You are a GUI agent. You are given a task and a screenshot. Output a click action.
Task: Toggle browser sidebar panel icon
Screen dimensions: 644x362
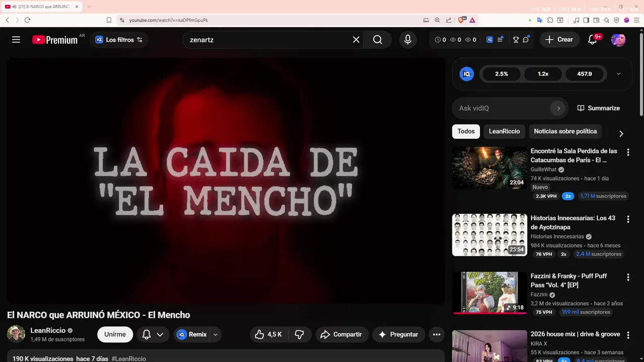click(586, 20)
